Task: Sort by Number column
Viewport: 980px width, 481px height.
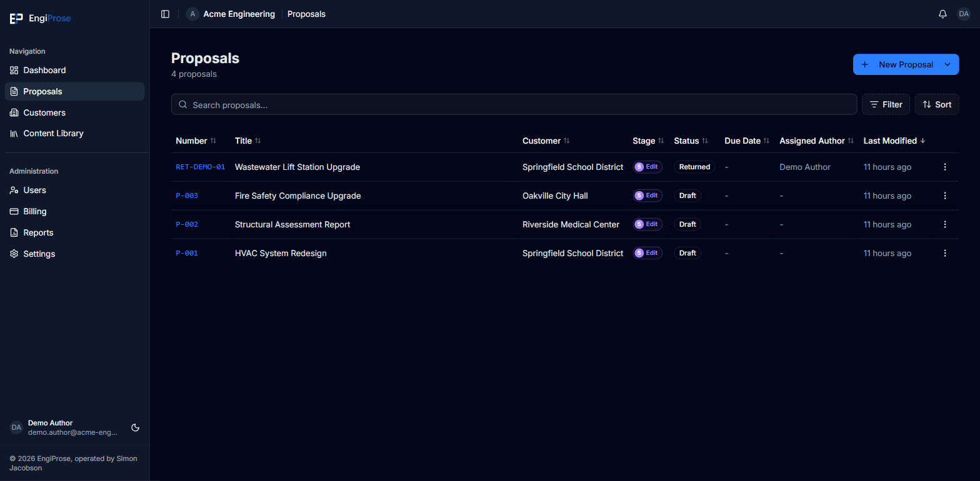Action: (x=196, y=141)
